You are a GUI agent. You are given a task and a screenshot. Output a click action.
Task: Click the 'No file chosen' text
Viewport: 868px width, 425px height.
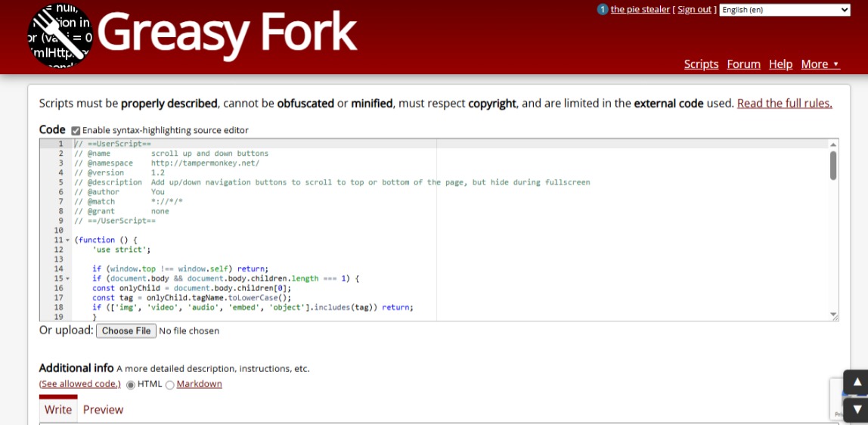pos(189,331)
